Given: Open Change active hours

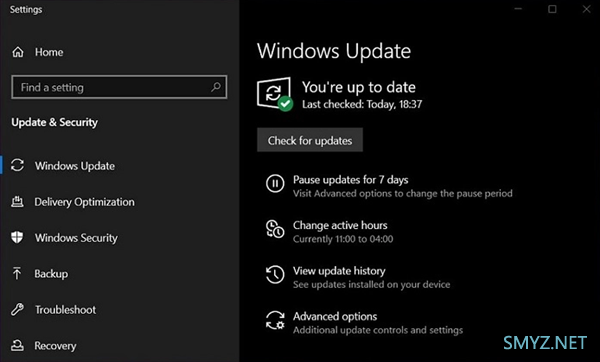Looking at the screenshot, I should (x=340, y=225).
